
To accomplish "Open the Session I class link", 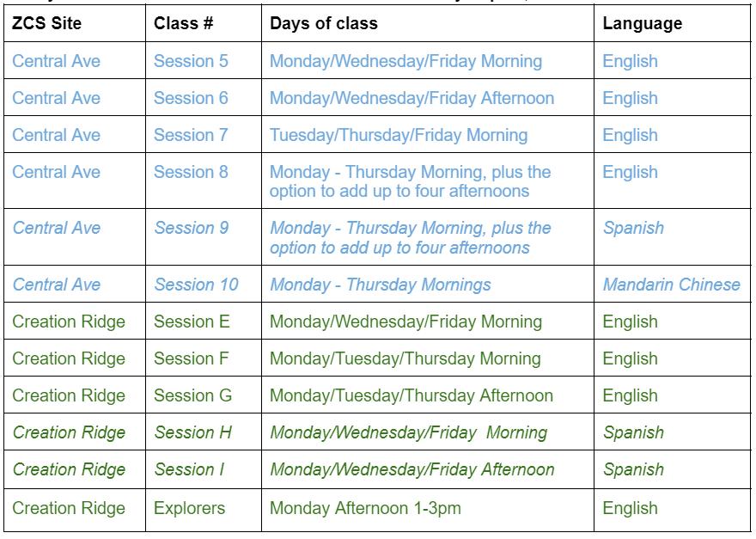I will click(x=189, y=469).
